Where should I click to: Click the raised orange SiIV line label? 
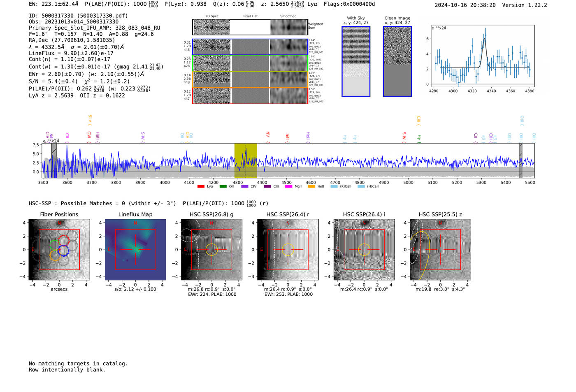tap(90, 119)
